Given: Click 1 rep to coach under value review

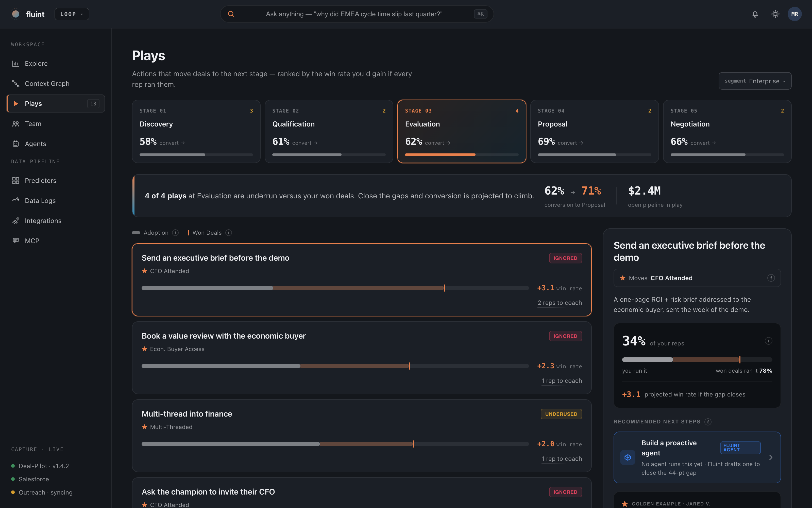Looking at the screenshot, I should pos(562,381).
